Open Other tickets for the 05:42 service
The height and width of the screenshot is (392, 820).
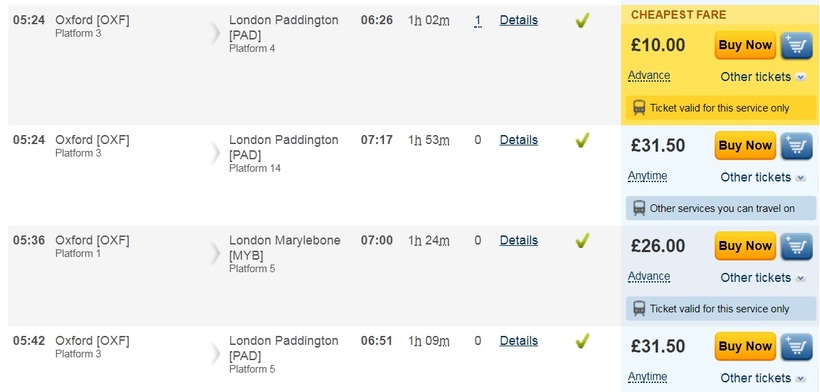pyautogui.click(x=762, y=378)
